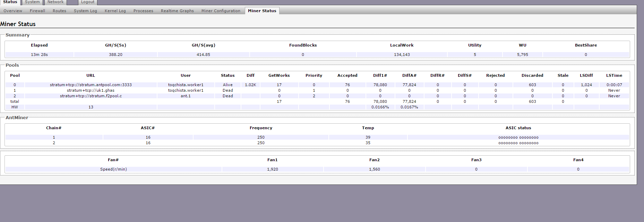Click the f2pool stratum URL cell
Image resolution: width=644 pixels, height=222 pixels.
pos(91,96)
